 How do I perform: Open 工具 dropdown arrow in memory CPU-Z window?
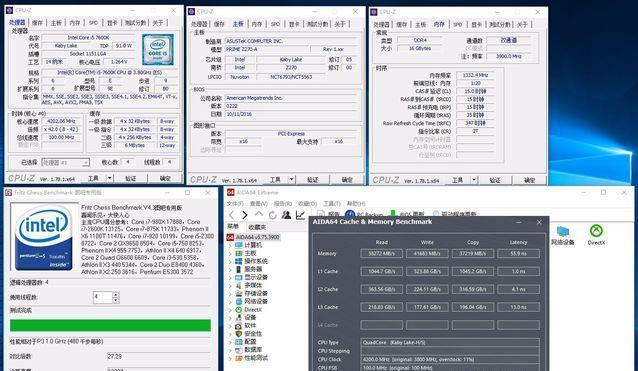(474, 180)
